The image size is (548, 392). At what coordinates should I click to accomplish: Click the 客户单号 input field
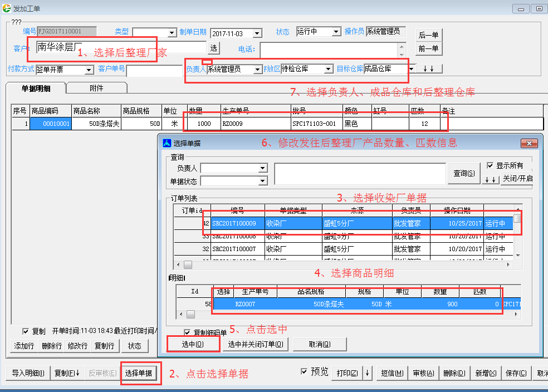pos(154,70)
